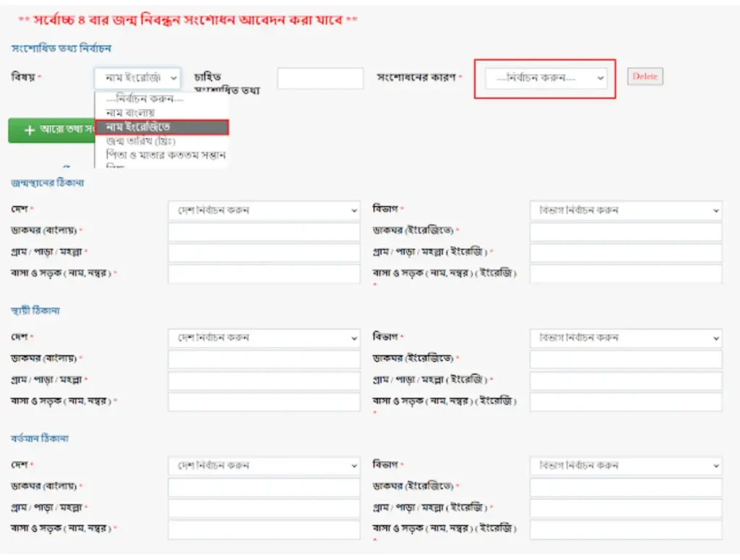Click permanent address ডাকঘর (বাংলায়) field

click(x=264, y=360)
